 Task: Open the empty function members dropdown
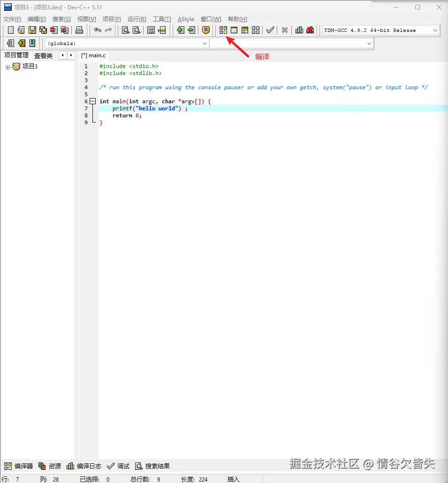tap(291, 44)
